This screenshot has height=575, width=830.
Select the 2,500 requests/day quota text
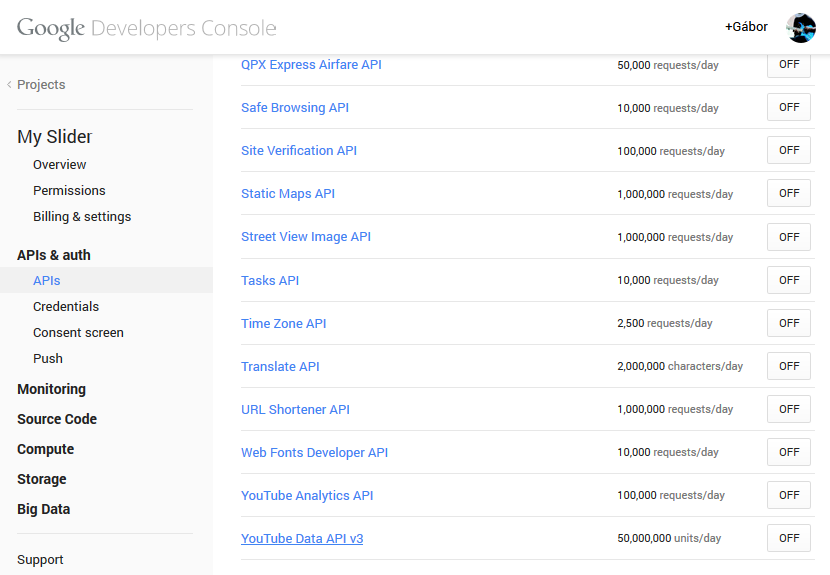tap(664, 323)
